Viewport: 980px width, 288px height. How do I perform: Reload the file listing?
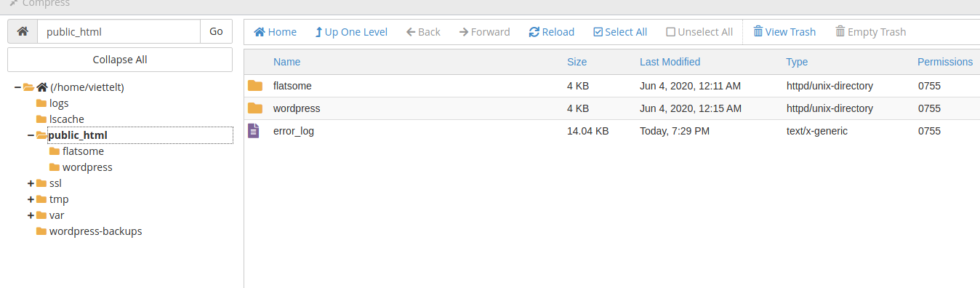point(551,32)
